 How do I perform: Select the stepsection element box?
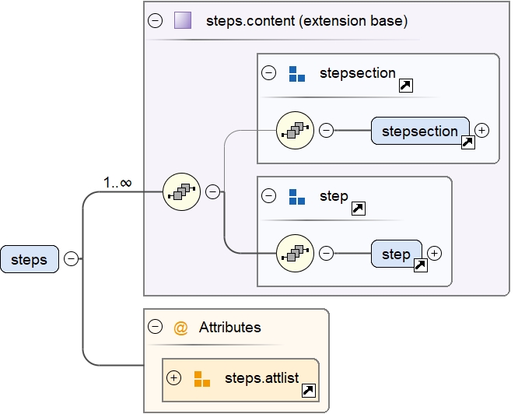[420, 131]
